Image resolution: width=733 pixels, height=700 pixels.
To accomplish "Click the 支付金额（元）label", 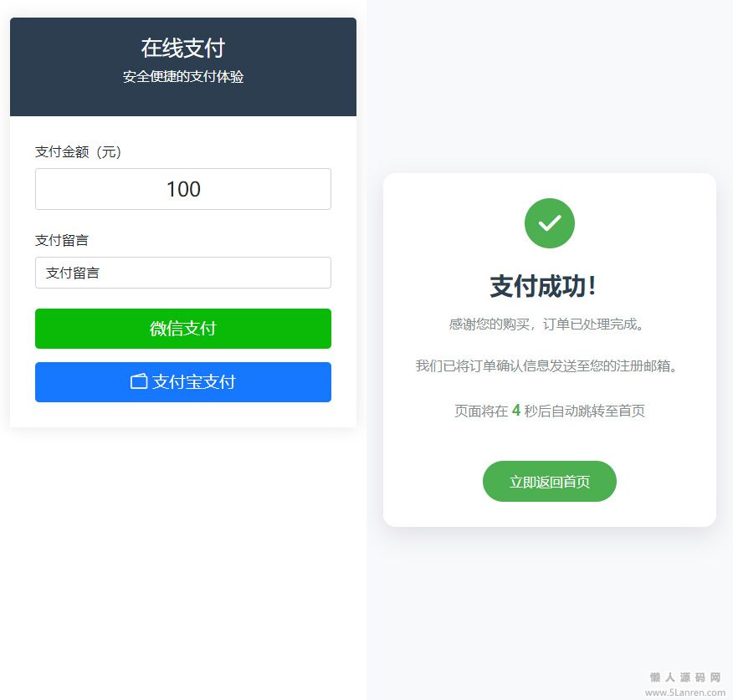I will click(x=79, y=152).
